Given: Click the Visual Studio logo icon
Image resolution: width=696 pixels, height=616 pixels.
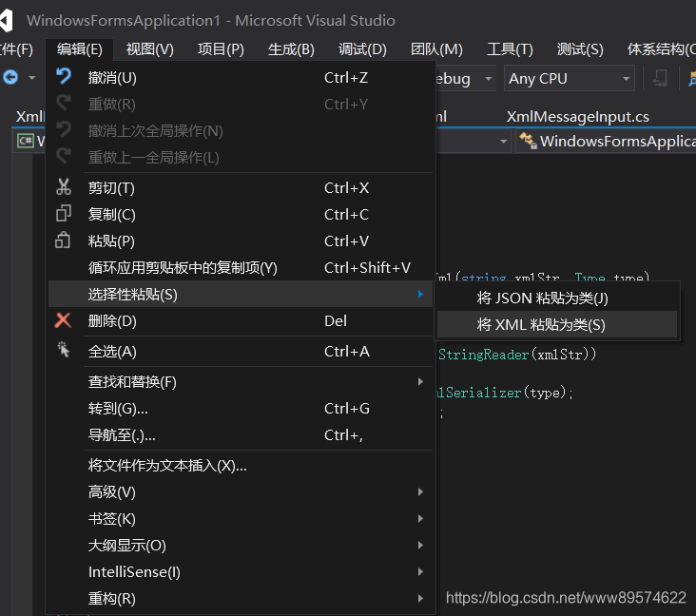Looking at the screenshot, I should click(7, 20).
